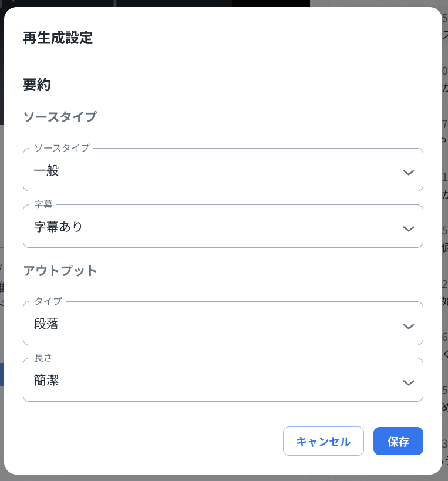Click the selected value 一般
The width and height of the screenshot is (448, 481).
[46, 171]
